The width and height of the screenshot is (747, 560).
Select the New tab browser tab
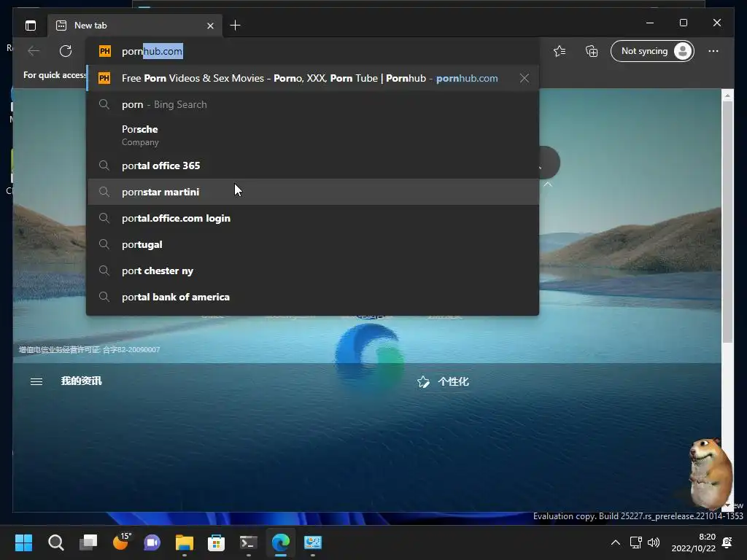point(134,26)
